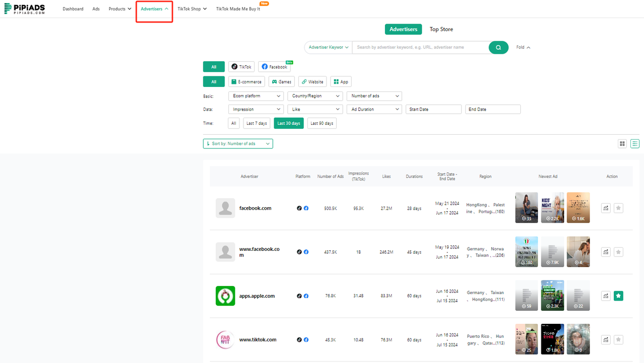Image resolution: width=644 pixels, height=363 pixels.
Task: Click Facebook platform icon in facebook.com row
Action: pos(306,208)
